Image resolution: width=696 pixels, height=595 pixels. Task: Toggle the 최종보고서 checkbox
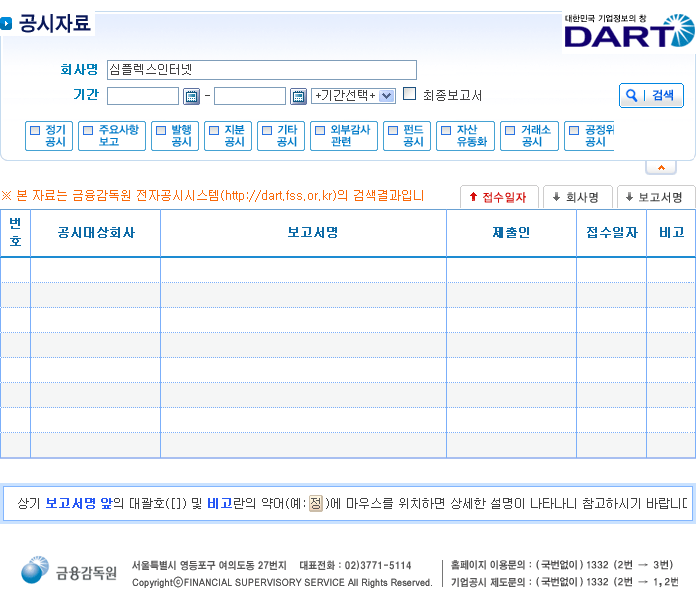click(x=410, y=95)
